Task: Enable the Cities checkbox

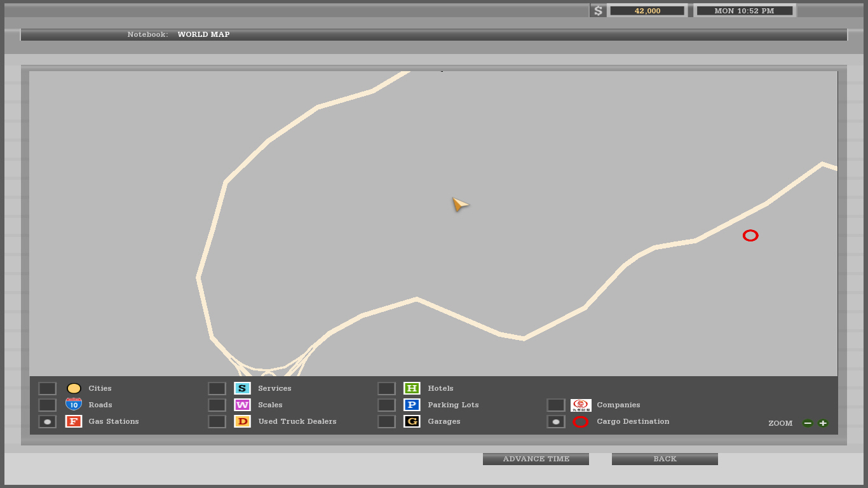Action: click(x=47, y=388)
